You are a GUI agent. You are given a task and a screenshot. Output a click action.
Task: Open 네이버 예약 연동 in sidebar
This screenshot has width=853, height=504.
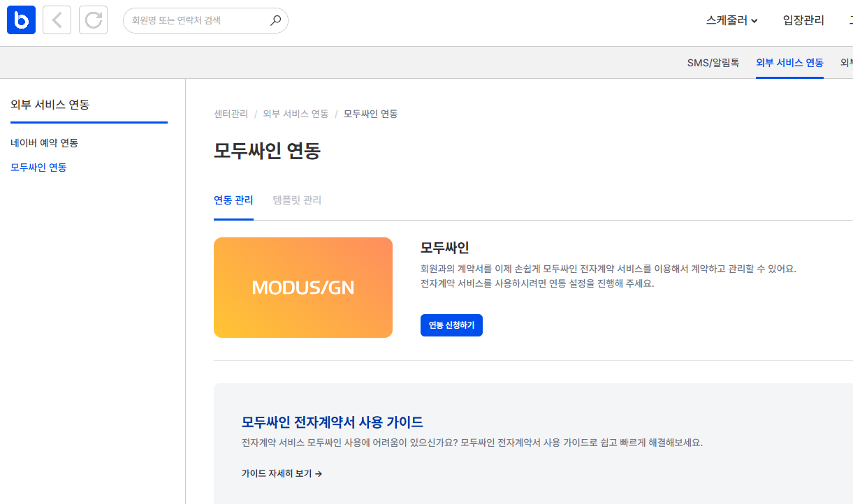[44, 142]
